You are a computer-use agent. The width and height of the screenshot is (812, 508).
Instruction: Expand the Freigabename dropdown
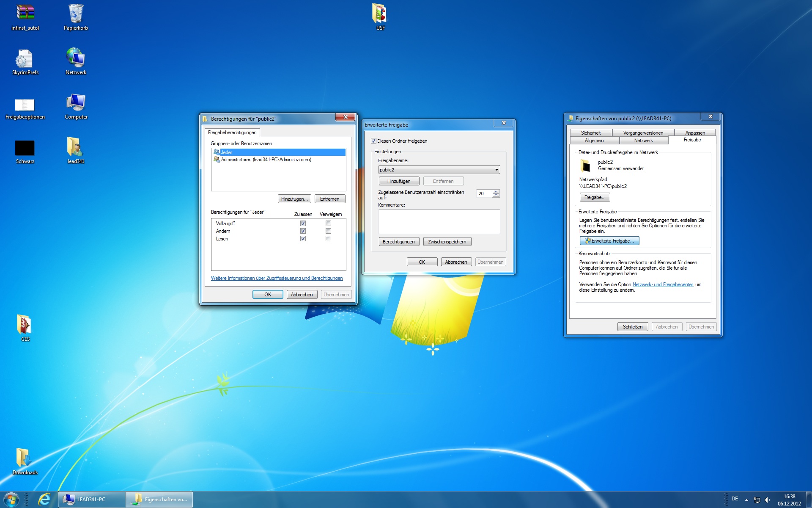coord(497,170)
